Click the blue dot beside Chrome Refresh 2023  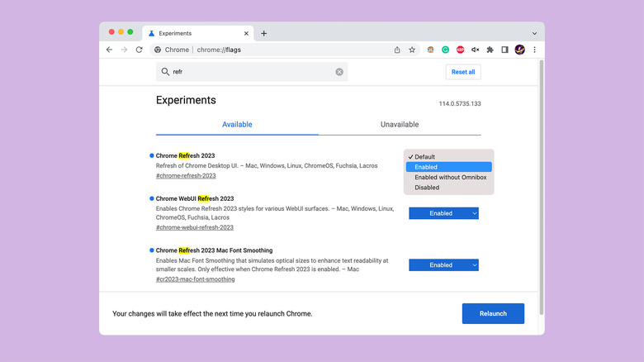(152, 155)
